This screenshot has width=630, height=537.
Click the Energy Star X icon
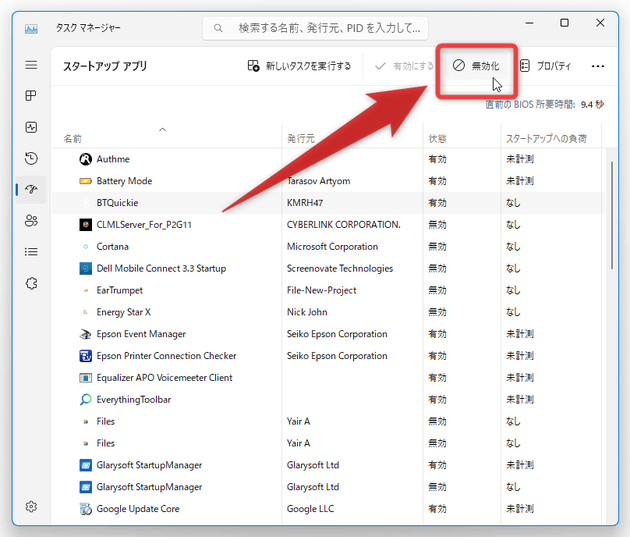tap(85, 312)
